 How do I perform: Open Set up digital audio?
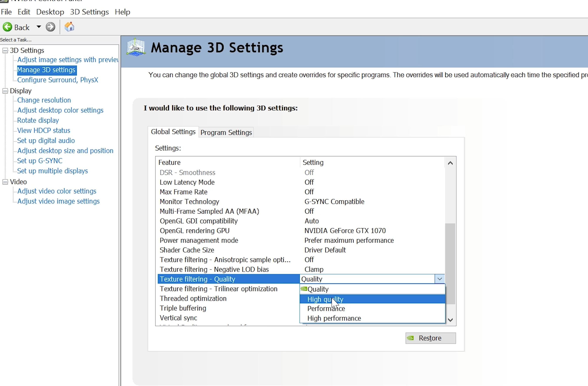(46, 141)
